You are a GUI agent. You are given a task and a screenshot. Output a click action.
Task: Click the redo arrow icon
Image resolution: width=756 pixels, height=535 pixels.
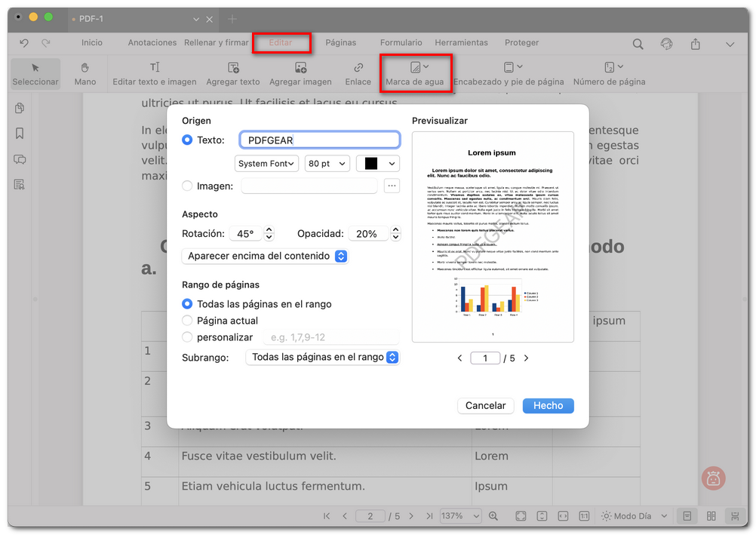[x=46, y=43]
